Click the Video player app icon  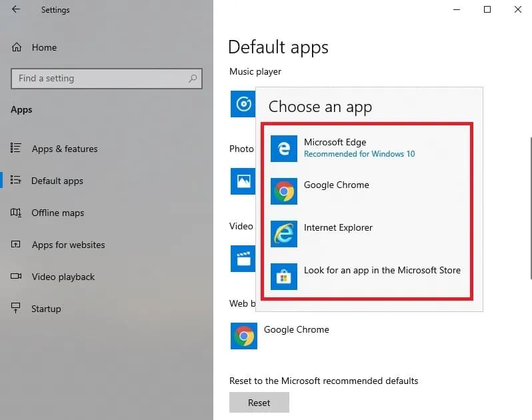pyautogui.click(x=242, y=258)
